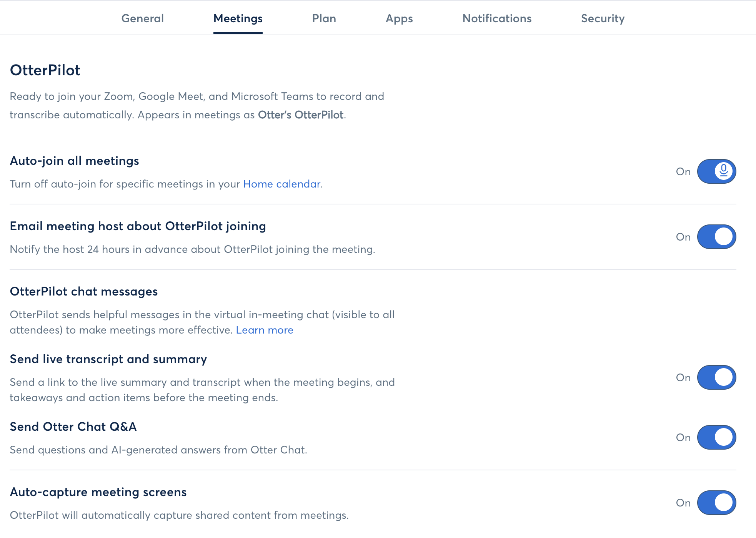This screenshot has width=756, height=538.
Task: Open the General settings tab
Action: coord(142,18)
